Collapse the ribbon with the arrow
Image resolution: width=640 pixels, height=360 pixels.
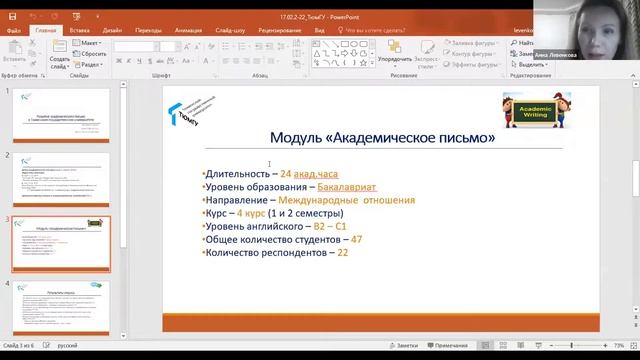pyautogui.click(x=633, y=76)
